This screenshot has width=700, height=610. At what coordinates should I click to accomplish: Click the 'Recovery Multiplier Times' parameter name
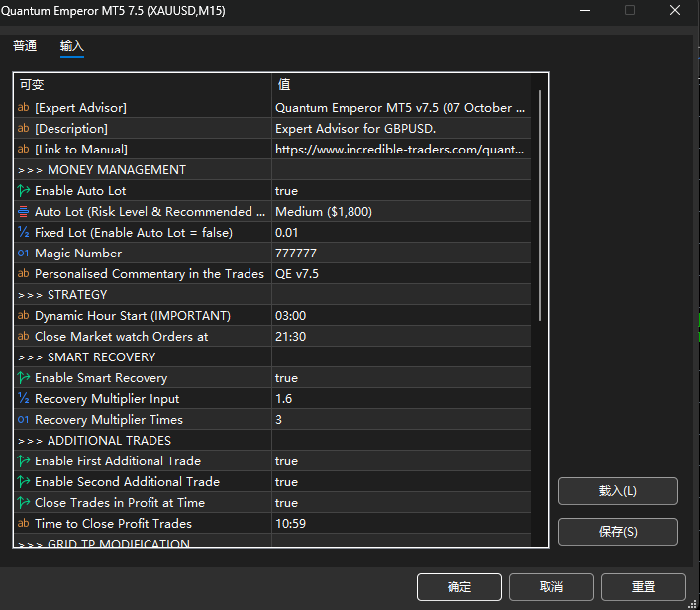pos(109,419)
